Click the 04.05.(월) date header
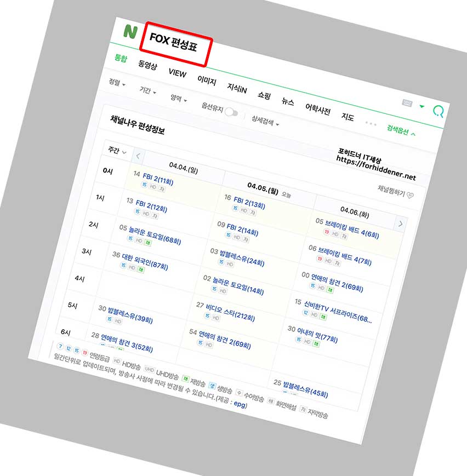This screenshot has width=467, height=476. [263, 189]
